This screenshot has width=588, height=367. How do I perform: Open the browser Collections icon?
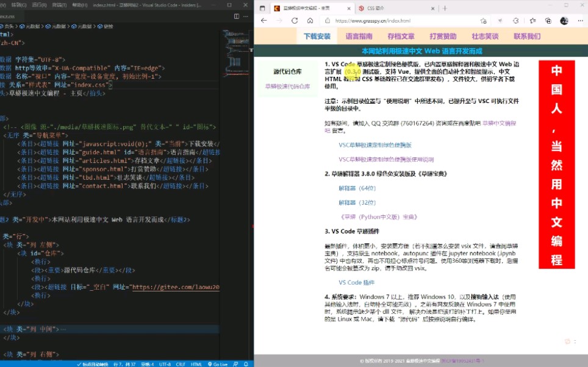tap(548, 20)
